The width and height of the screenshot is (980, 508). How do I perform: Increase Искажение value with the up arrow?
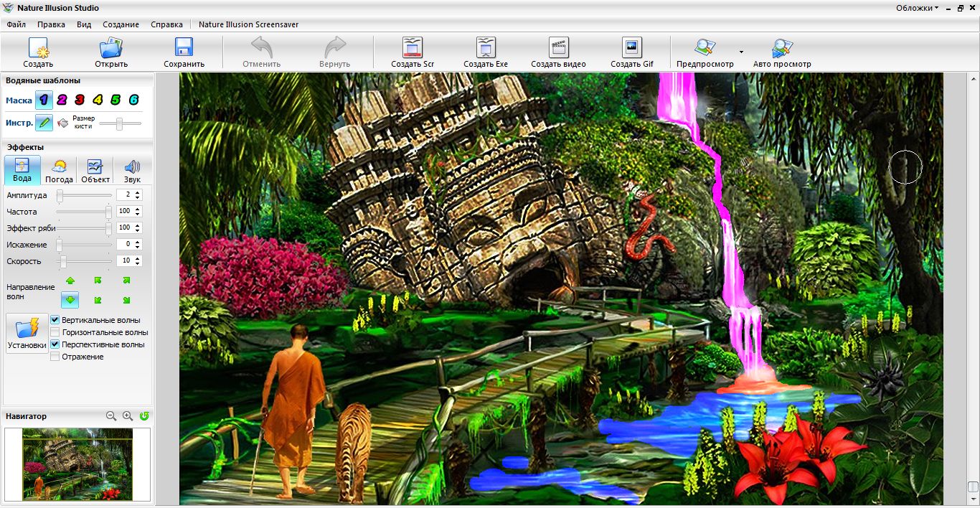tap(138, 242)
